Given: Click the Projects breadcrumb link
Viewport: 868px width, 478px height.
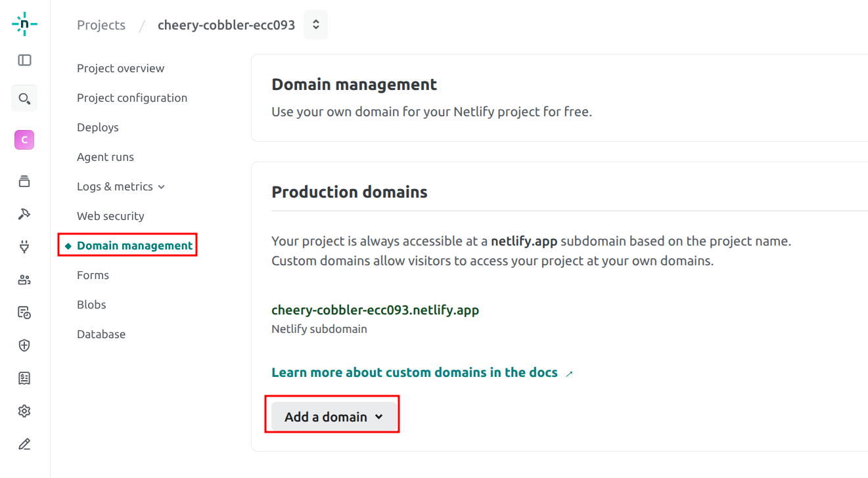Looking at the screenshot, I should [101, 25].
